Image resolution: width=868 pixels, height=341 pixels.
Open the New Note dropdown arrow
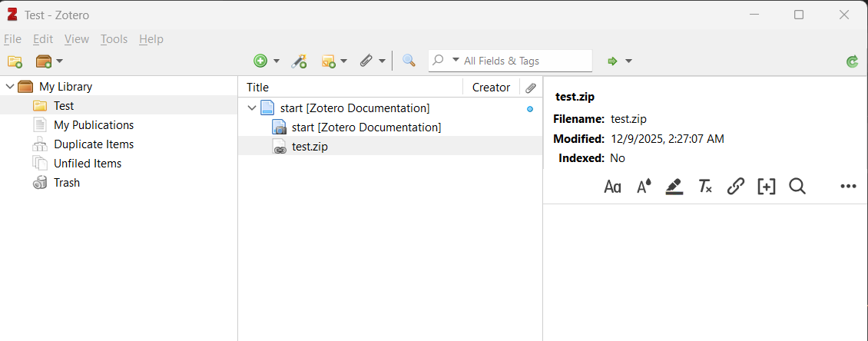(344, 61)
